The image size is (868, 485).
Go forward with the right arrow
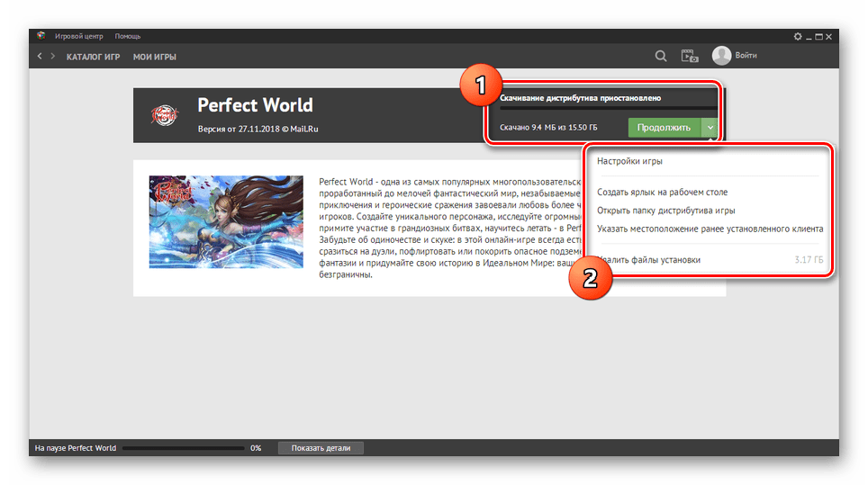click(x=52, y=56)
